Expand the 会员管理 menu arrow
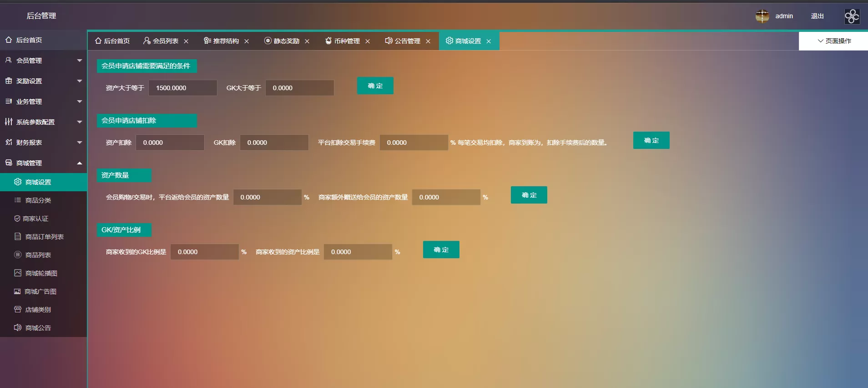This screenshot has width=868, height=388. (x=80, y=61)
